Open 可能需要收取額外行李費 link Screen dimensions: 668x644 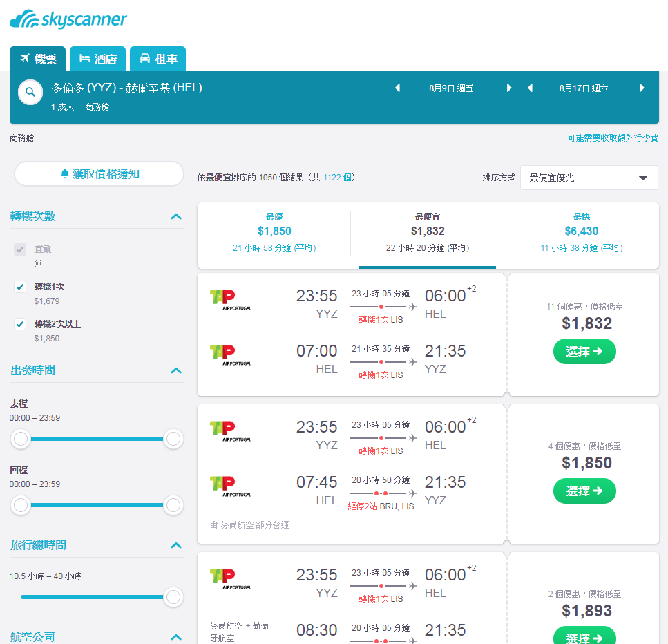[x=613, y=138]
